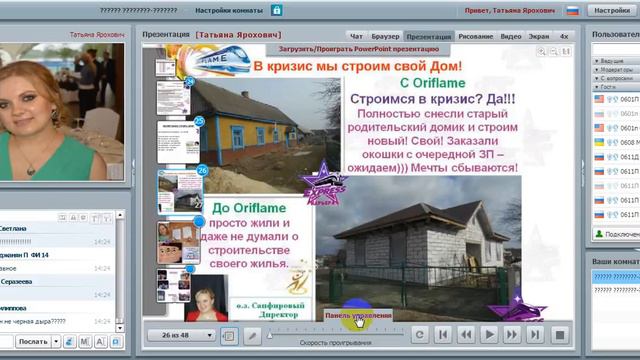Jump to the last slide

[x=535, y=335]
